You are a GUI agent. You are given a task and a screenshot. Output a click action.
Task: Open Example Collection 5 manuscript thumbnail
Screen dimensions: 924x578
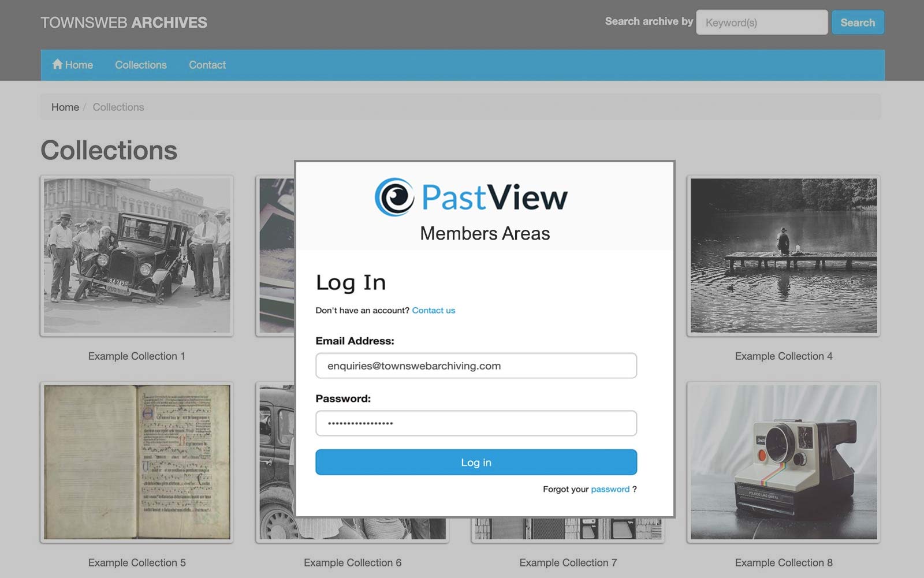tap(137, 462)
